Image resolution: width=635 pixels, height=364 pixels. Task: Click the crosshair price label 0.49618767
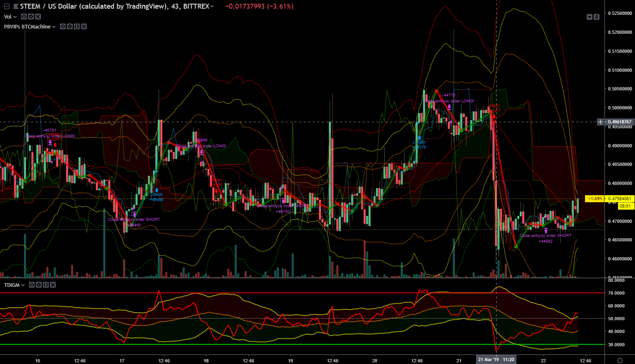pos(620,122)
